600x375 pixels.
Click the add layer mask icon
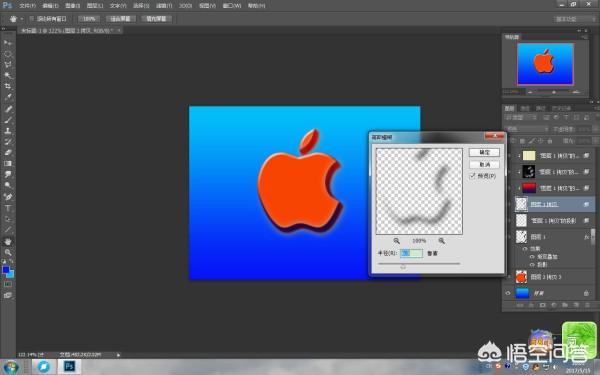tap(542, 305)
